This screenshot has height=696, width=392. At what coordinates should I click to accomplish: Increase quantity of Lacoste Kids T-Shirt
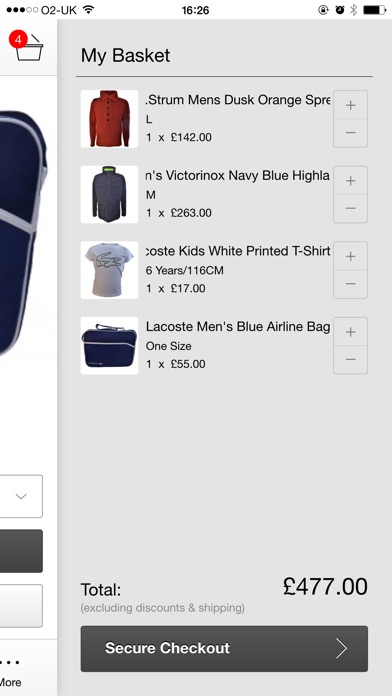(x=350, y=256)
